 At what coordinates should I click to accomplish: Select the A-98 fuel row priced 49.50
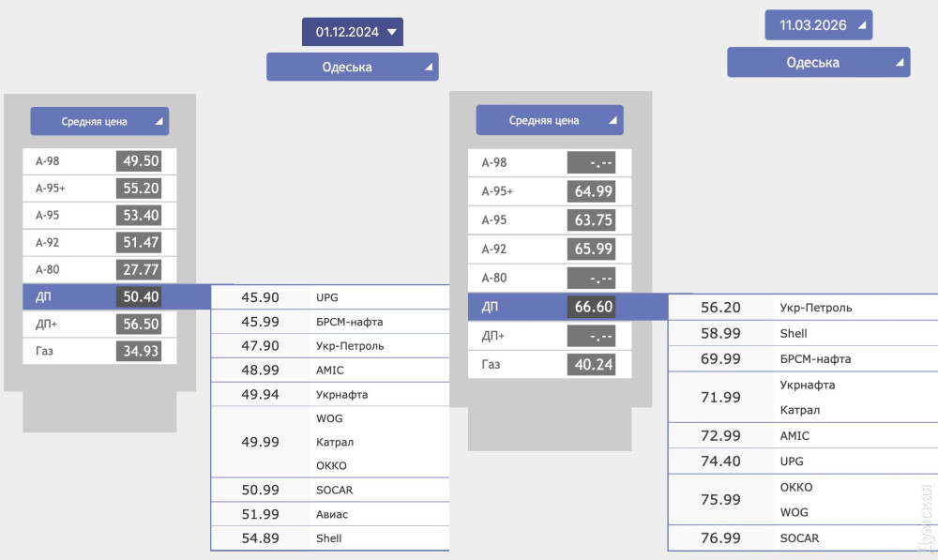(x=92, y=161)
